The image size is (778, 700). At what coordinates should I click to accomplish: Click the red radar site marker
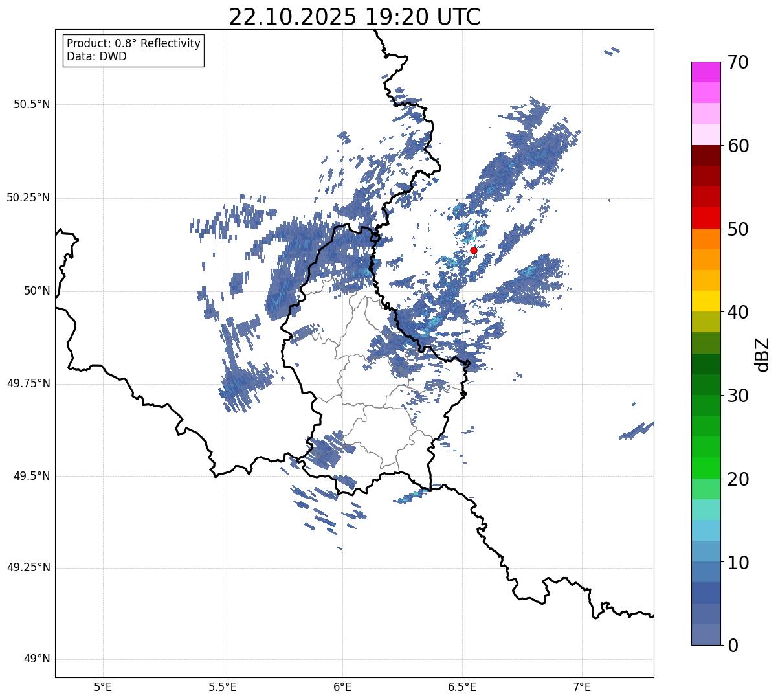point(473,250)
